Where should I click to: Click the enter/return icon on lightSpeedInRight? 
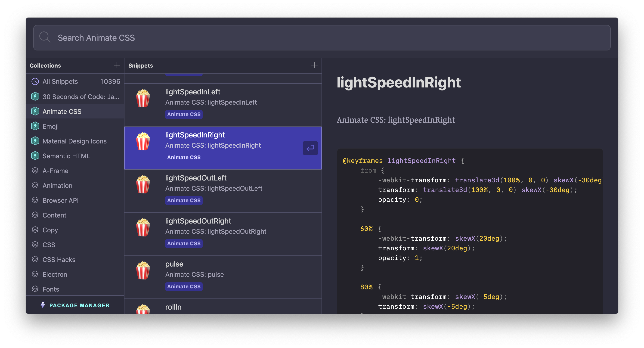[310, 148]
